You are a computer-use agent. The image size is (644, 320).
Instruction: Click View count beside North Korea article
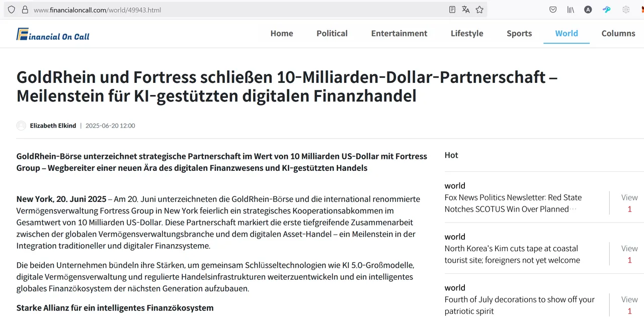click(x=629, y=254)
